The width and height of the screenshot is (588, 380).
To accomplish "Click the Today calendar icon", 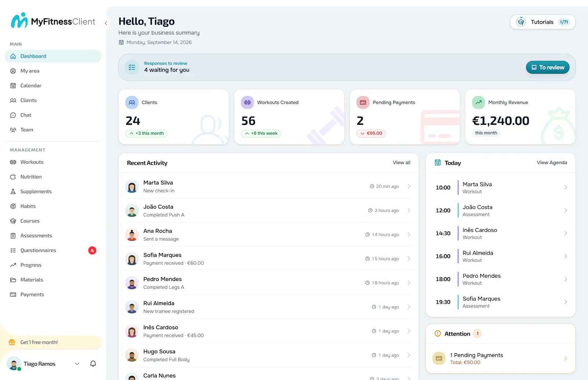I will click(438, 163).
